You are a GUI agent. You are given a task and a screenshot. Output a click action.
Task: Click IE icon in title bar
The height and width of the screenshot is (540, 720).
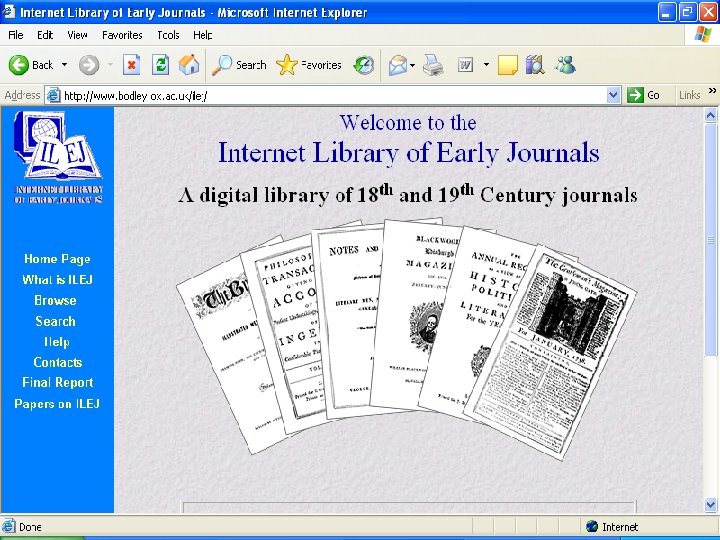(x=9, y=11)
